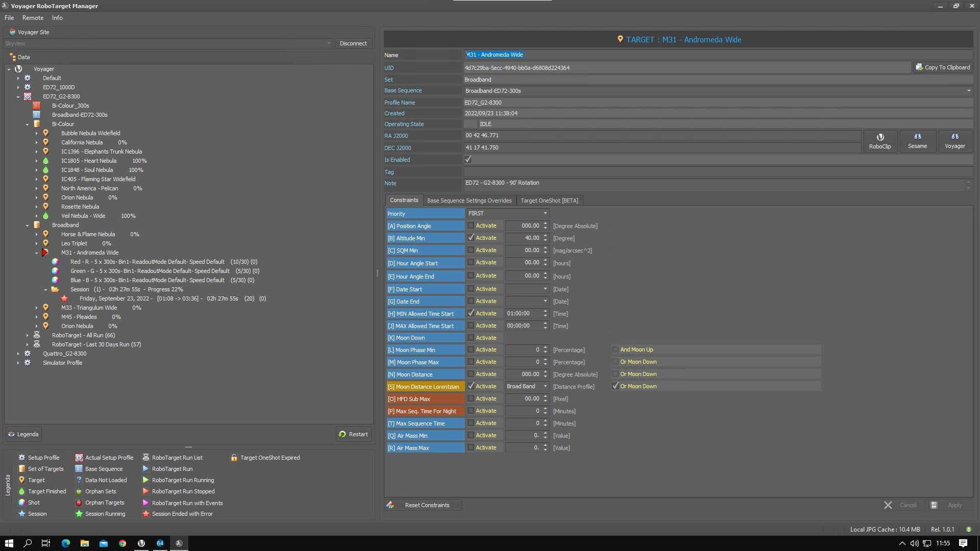Click the Tag input field
Screen dimensions: 980x551
point(718,172)
